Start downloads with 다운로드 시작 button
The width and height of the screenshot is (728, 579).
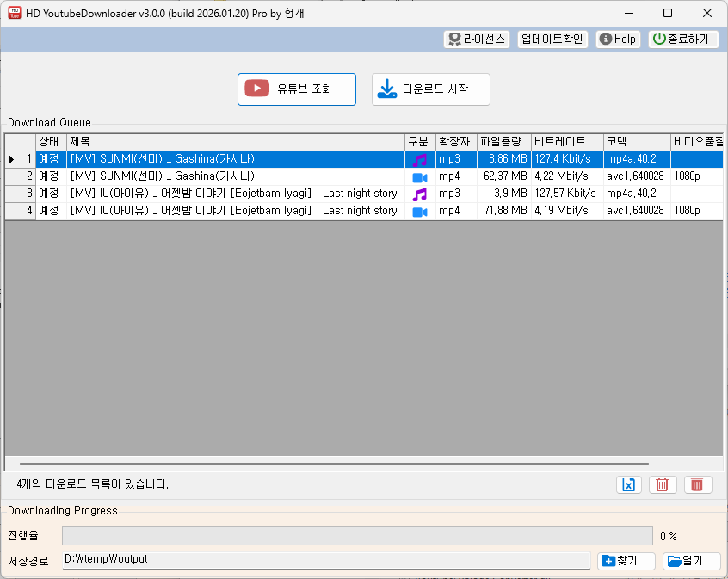(430, 89)
